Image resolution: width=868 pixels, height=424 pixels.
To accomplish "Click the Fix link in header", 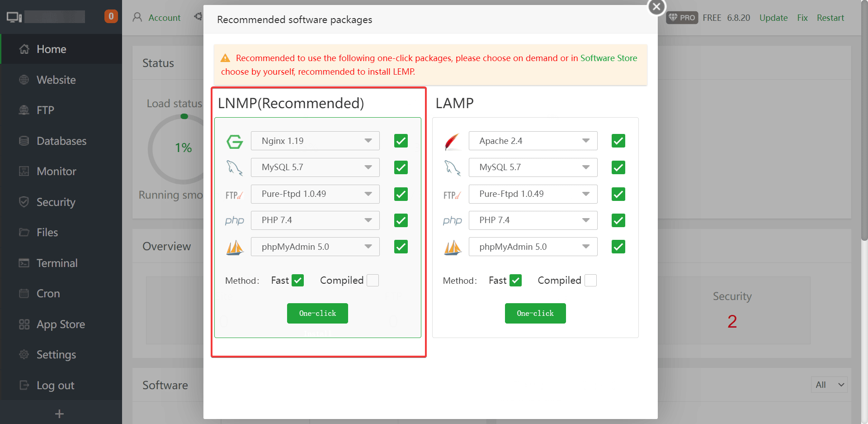I will point(802,18).
